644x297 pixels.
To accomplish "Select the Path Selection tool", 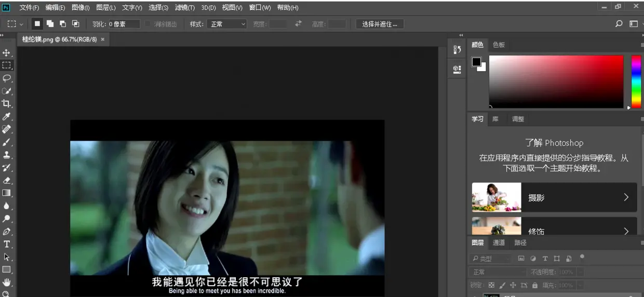I will point(6,256).
